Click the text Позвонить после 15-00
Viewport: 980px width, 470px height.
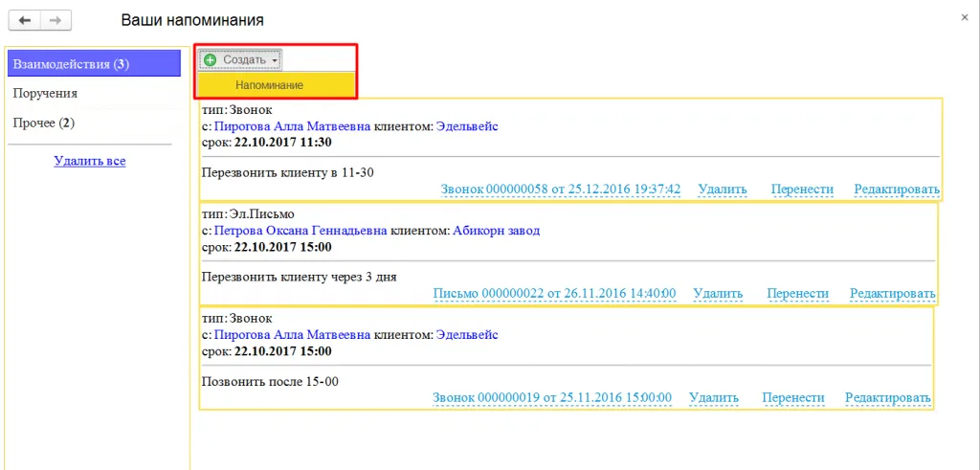click(270, 381)
